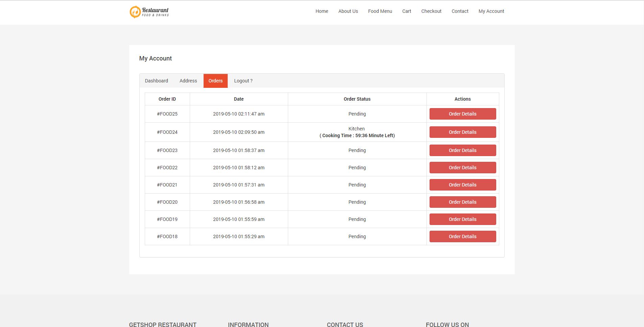
Task: Open the About Us page
Action: pos(348,11)
